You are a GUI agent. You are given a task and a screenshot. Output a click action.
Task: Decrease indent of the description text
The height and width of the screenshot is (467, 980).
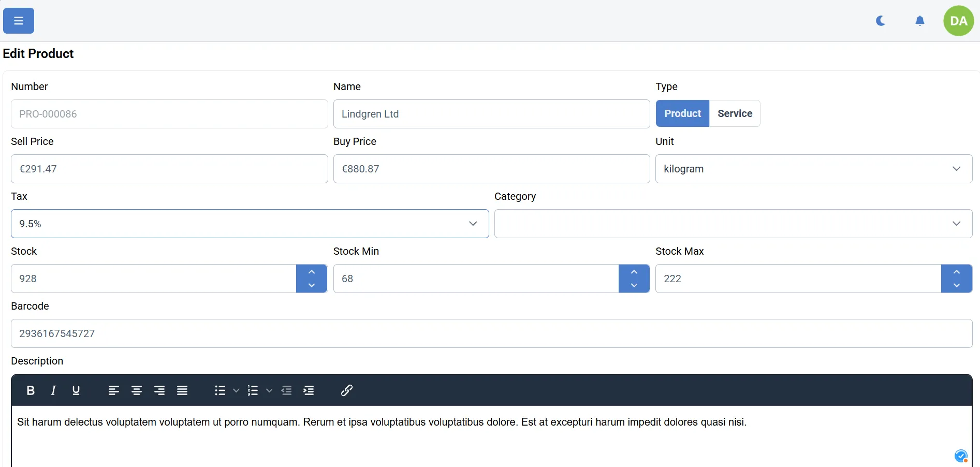coord(287,390)
